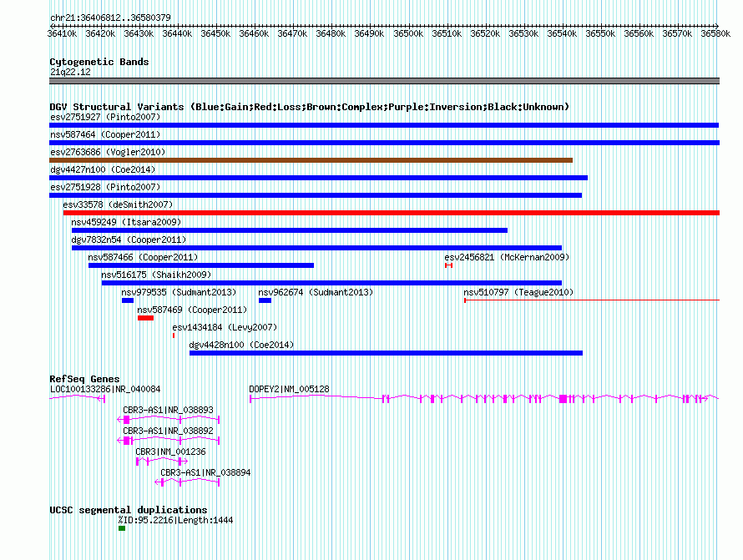Open the dgv4427n100 (Coe2014) variant bar
This screenshot has height=560, width=743.
318,178
